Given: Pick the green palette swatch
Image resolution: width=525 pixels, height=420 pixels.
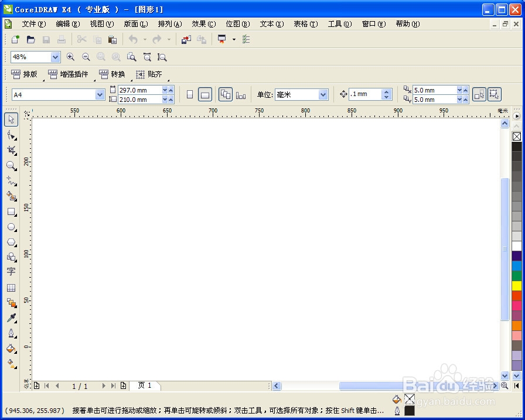Looking at the screenshot, I should click(x=517, y=276).
